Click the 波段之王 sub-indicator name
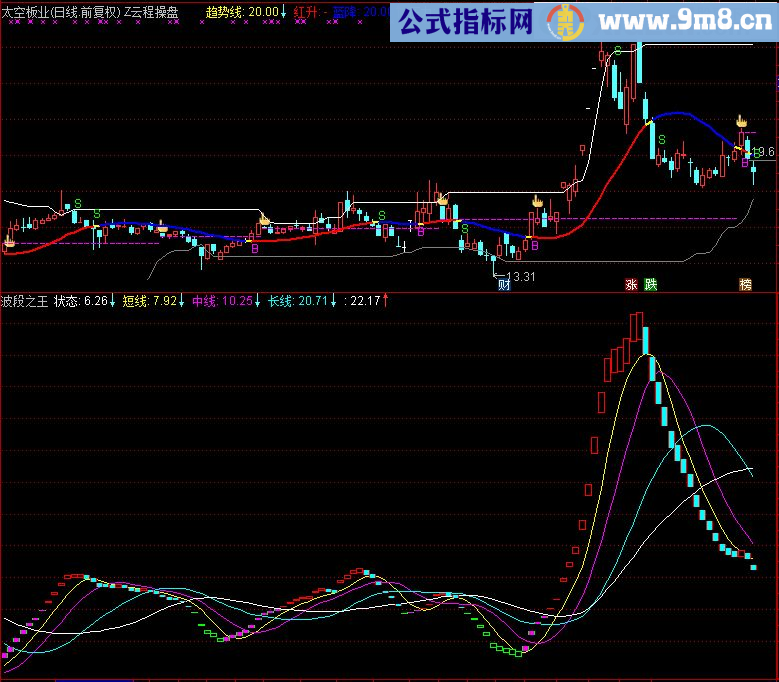 coord(24,301)
